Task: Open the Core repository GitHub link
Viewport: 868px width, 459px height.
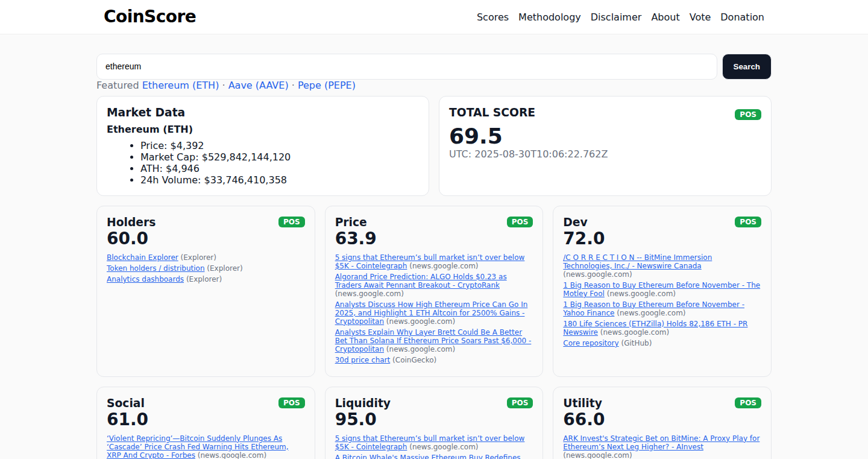Action: 591,343
